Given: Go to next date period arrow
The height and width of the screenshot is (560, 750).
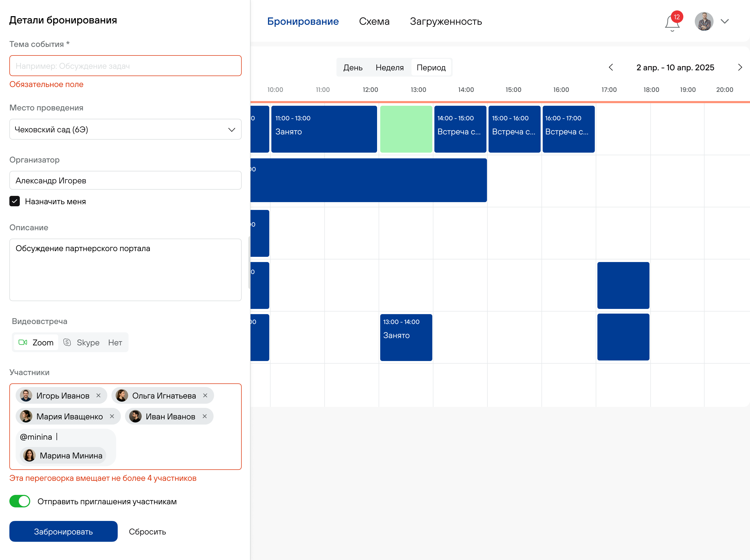Looking at the screenshot, I should click(x=740, y=67).
